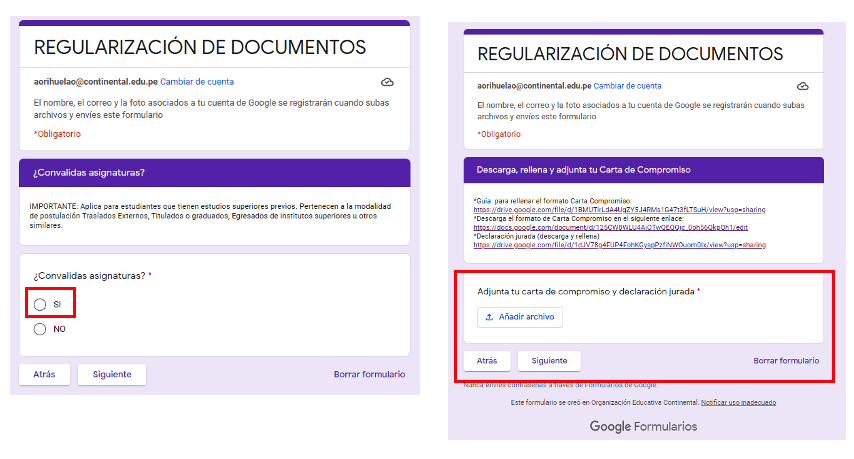Viewport: 854px width, 459px height.
Task: Open the Guía drive link for Carta Compromiso
Action: pyautogui.click(x=619, y=210)
